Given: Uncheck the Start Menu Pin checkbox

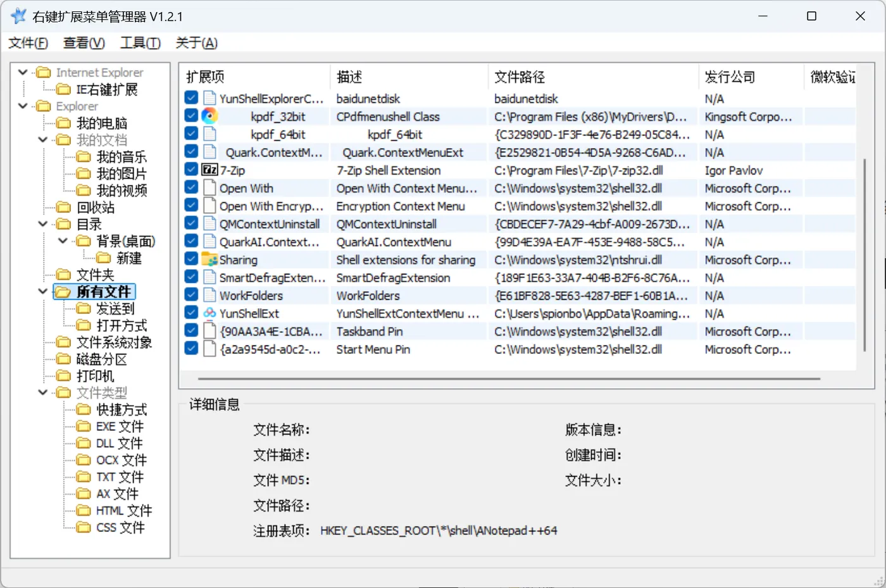Looking at the screenshot, I should pos(191,348).
